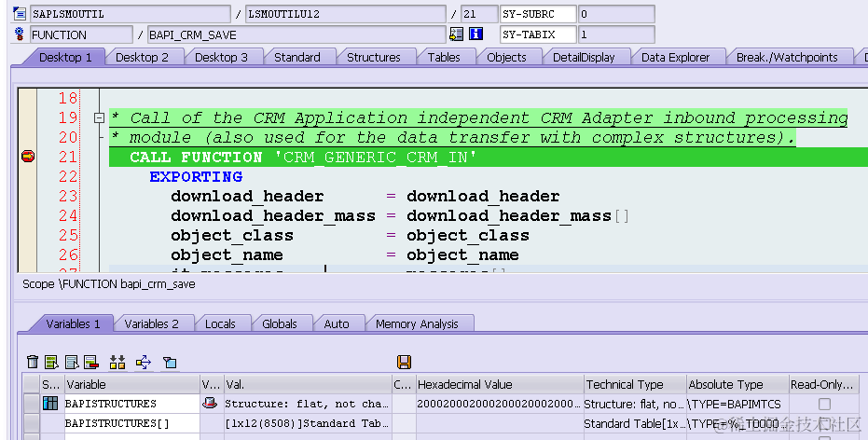Image resolution: width=868 pixels, height=440 pixels.
Task: Open the Structures tab
Action: tap(374, 57)
